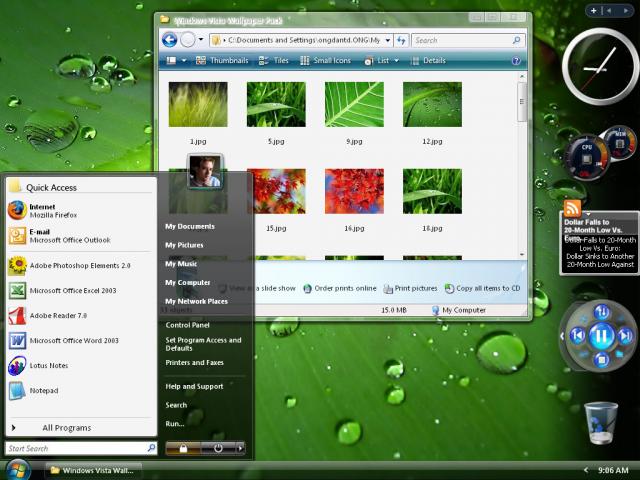Click the Back arrow in the explorer window

coord(169,40)
